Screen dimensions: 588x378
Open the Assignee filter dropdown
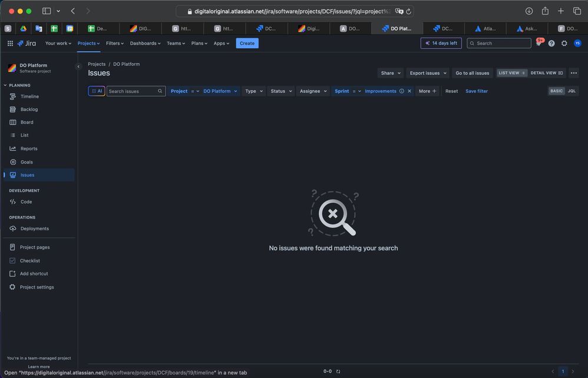point(310,91)
